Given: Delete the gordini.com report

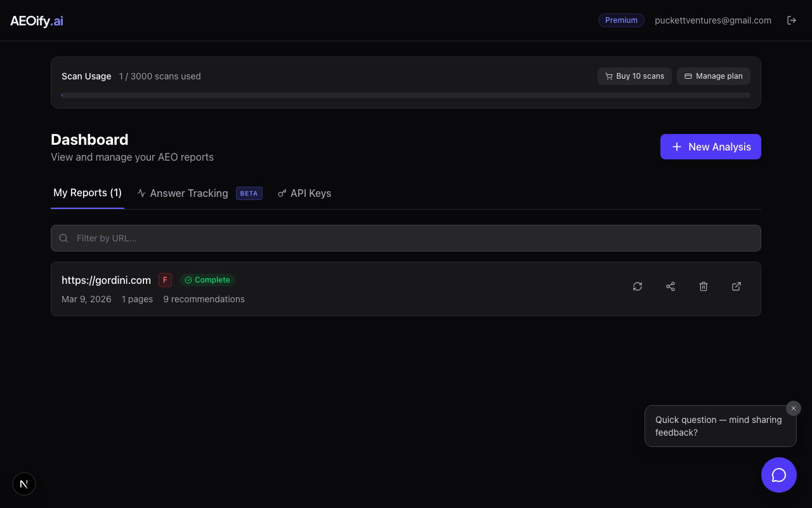Looking at the screenshot, I should pos(704,286).
